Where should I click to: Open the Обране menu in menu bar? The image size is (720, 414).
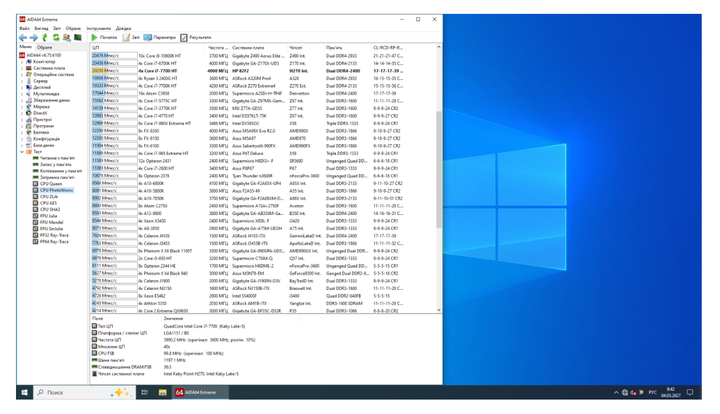pos(73,28)
